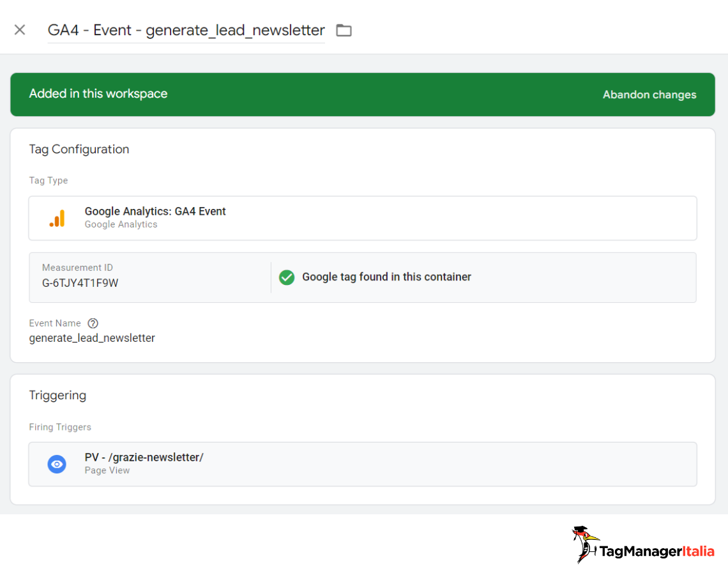This screenshot has width=728, height=575.
Task: Click the Triggering section heading
Action: point(57,395)
